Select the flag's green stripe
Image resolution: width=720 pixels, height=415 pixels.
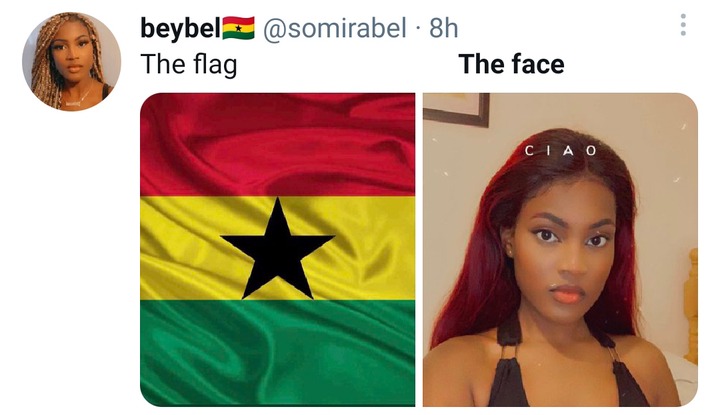(277, 353)
